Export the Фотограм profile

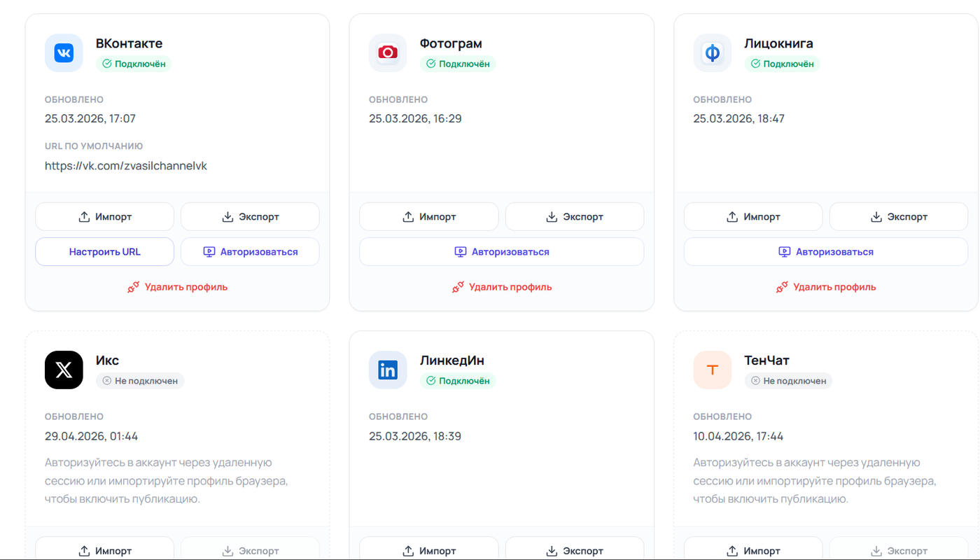pyautogui.click(x=574, y=217)
